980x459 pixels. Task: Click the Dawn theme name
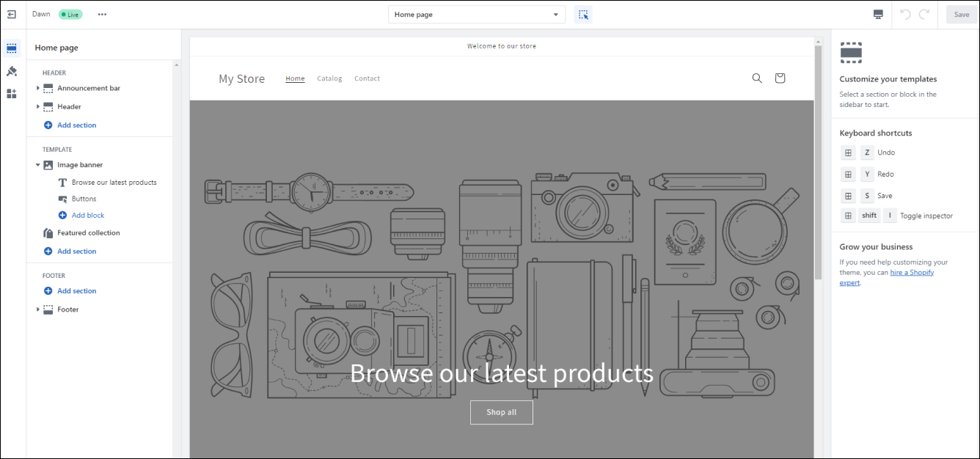(41, 15)
